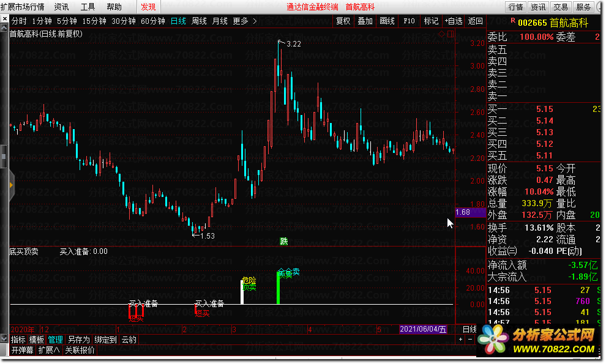Click the 净流入额 value -3.57亿

pyautogui.click(x=583, y=265)
